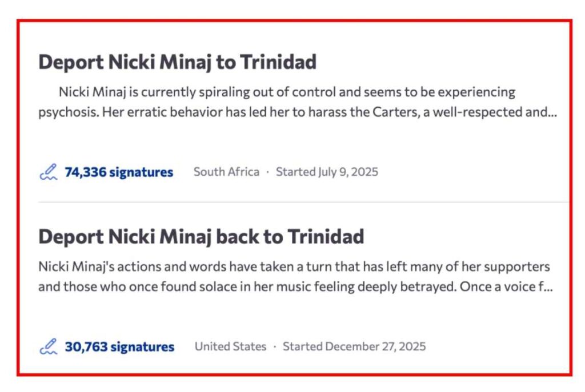Click 'Started July 9, 2025' date text

coord(327,171)
